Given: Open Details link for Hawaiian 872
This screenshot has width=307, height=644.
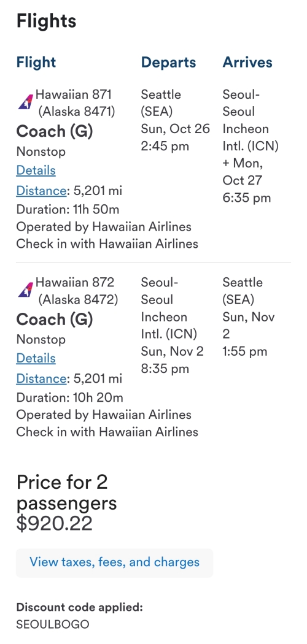Looking at the screenshot, I should click(x=36, y=358).
